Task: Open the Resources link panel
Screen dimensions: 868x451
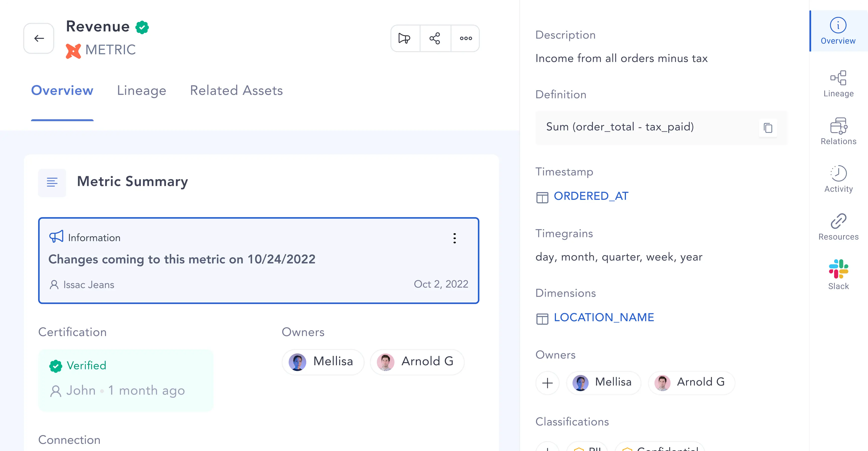Action: [838, 227]
